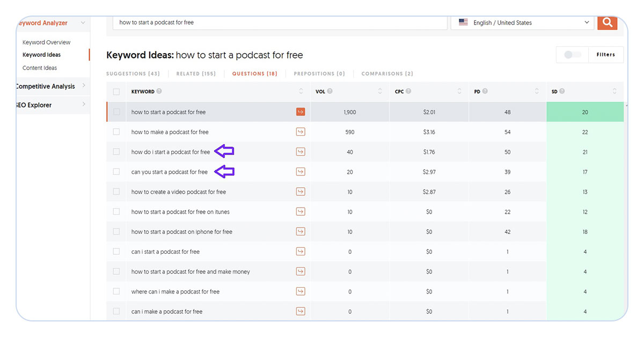Click the help icon beside VOL header
This screenshot has width=644, height=337.
pos(330,91)
